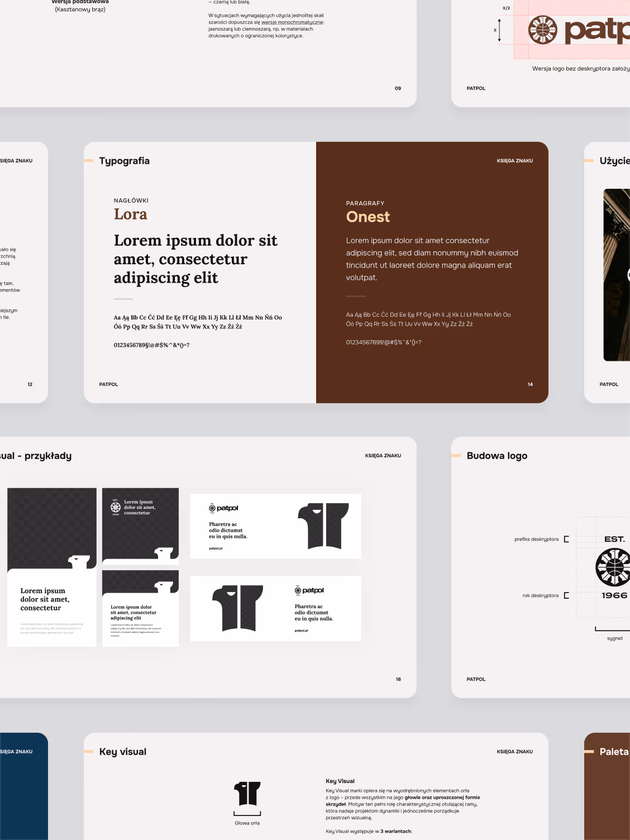Click the patpol logo on the bottom business card

[309, 590]
